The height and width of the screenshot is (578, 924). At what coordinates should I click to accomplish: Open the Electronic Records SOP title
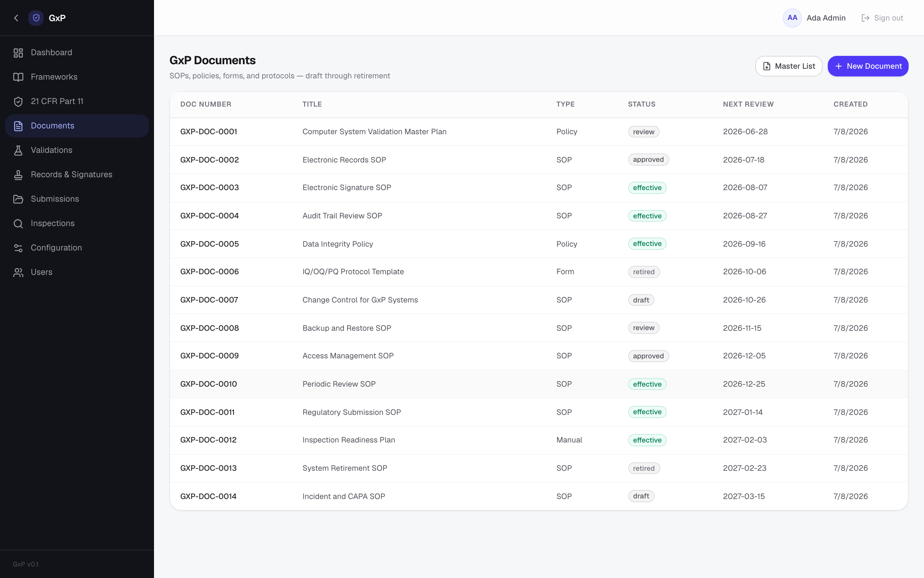344,160
